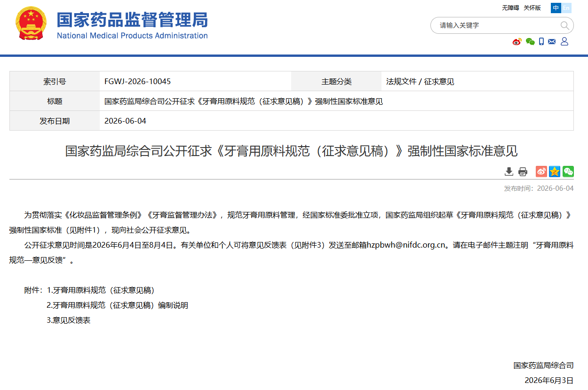Click the search magnifier icon
The width and height of the screenshot is (588, 390).
tap(565, 25)
